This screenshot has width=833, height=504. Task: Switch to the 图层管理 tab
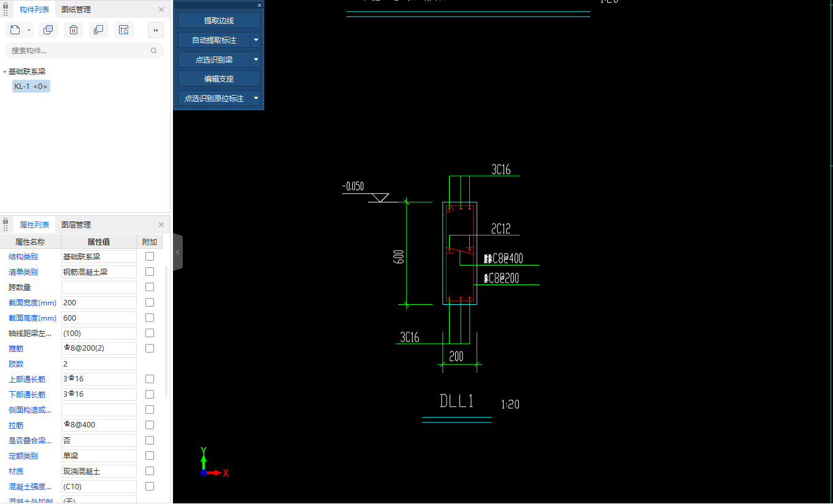tap(76, 224)
